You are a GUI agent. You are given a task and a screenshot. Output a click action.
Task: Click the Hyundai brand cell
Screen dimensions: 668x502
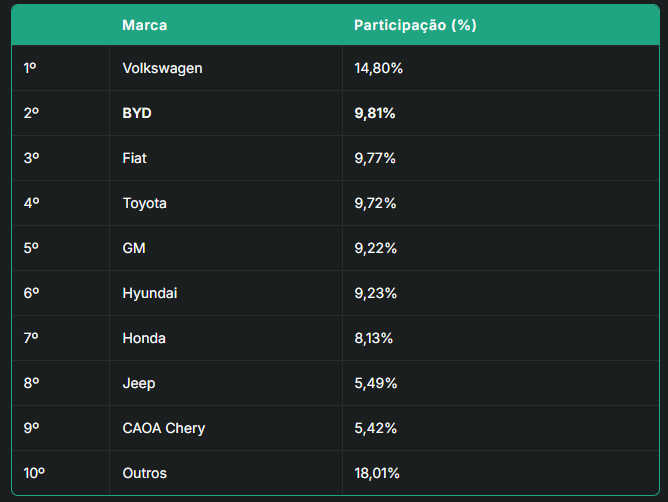(150, 293)
